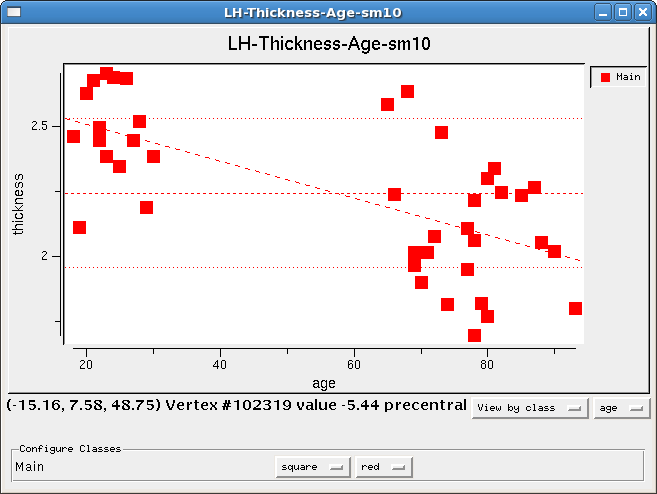Open the square marker shape dropdown

(x=313, y=467)
